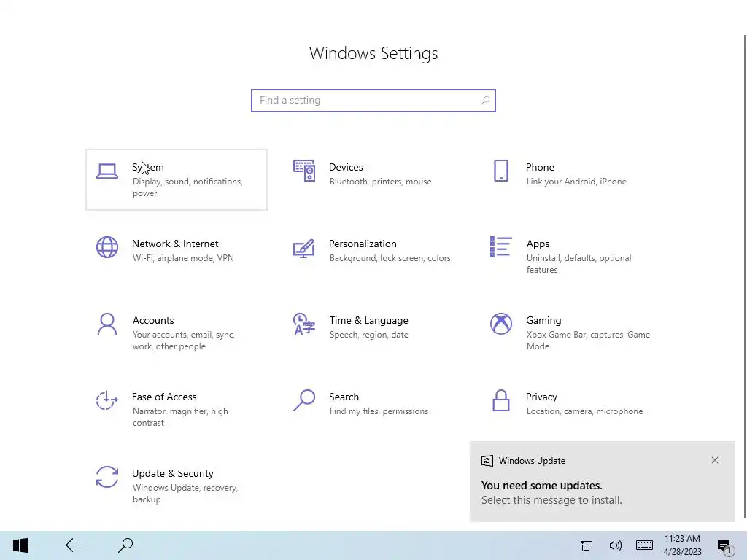This screenshot has height=560, width=747.
Task: Click 'Find my files, permissions' description
Action: pyautogui.click(x=379, y=411)
